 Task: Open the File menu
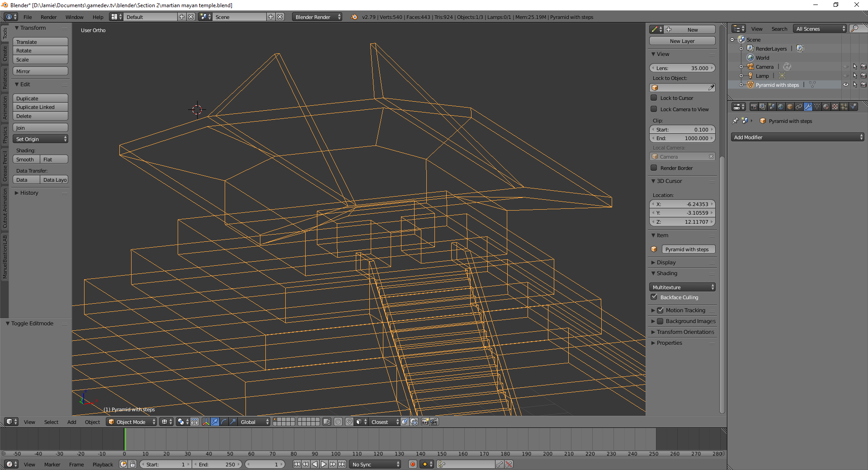tap(28, 17)
